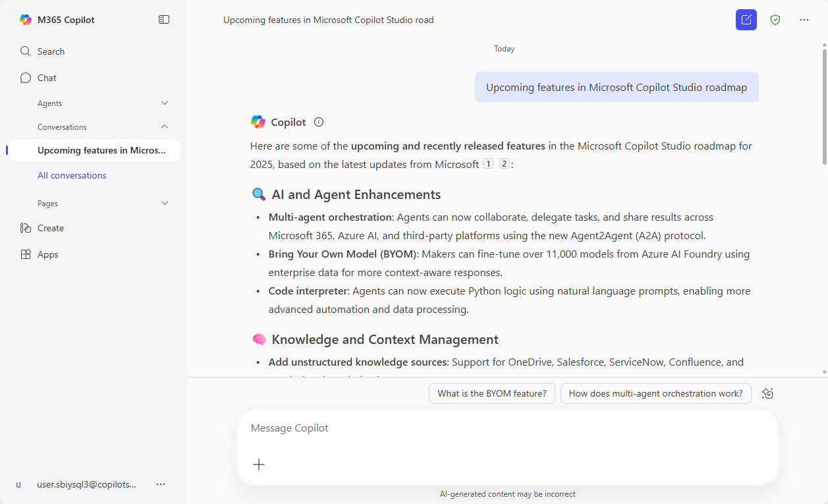Click the info icon beside Copilot
The height and width of the screenshot is (504, 828).
(319, 122)
